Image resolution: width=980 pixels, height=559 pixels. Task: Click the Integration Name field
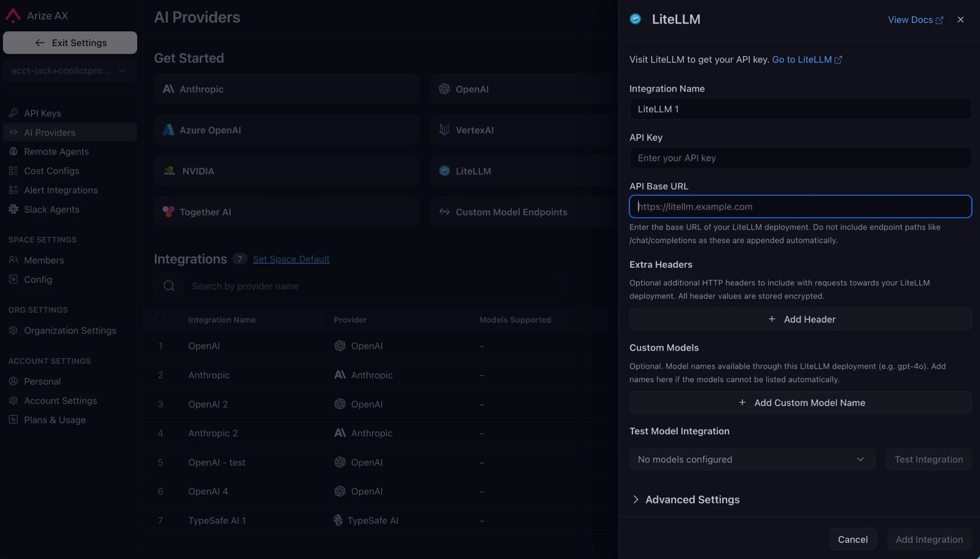point(800,109)
